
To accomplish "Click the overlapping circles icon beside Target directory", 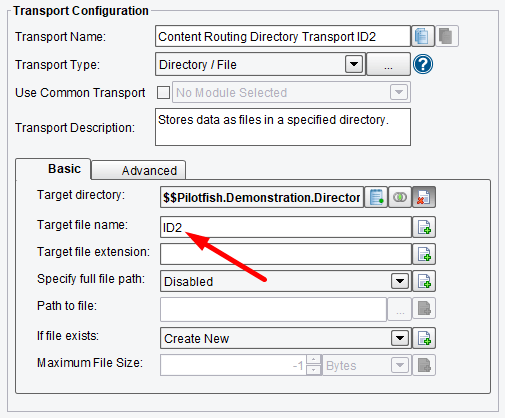I will pyautogui.click(x=400, y=197).
